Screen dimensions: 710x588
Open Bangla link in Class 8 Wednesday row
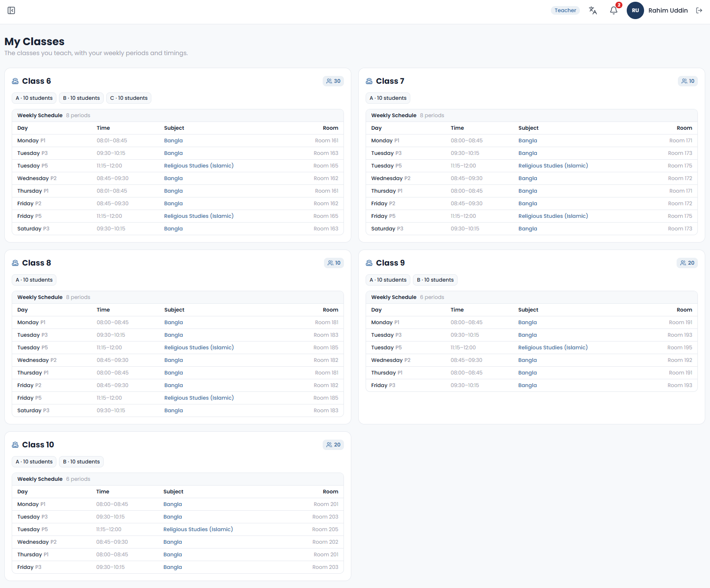pyautogui.click(x=173, y=360)
